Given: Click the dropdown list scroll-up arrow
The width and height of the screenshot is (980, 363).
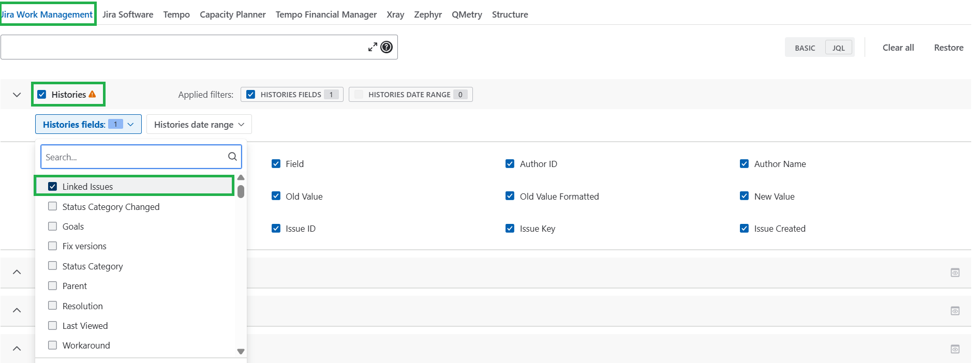Looking at the screenshot, I should point(241,178).
